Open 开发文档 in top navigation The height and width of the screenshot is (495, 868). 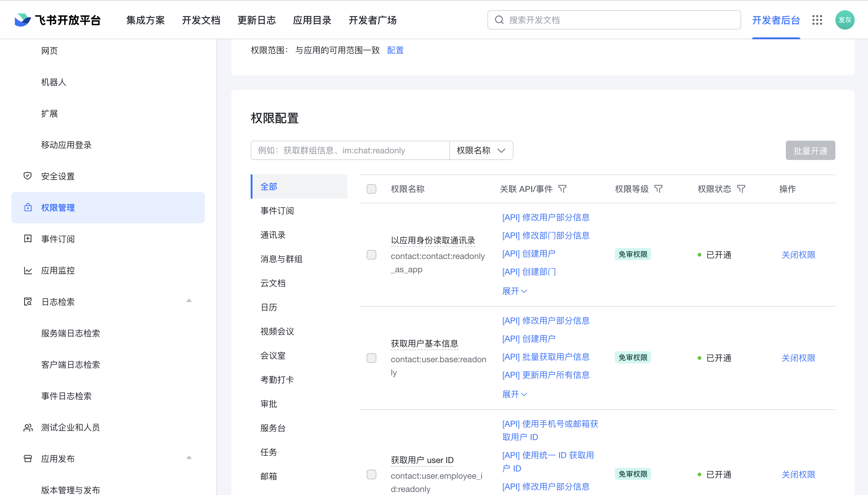(x=201, y=20)
